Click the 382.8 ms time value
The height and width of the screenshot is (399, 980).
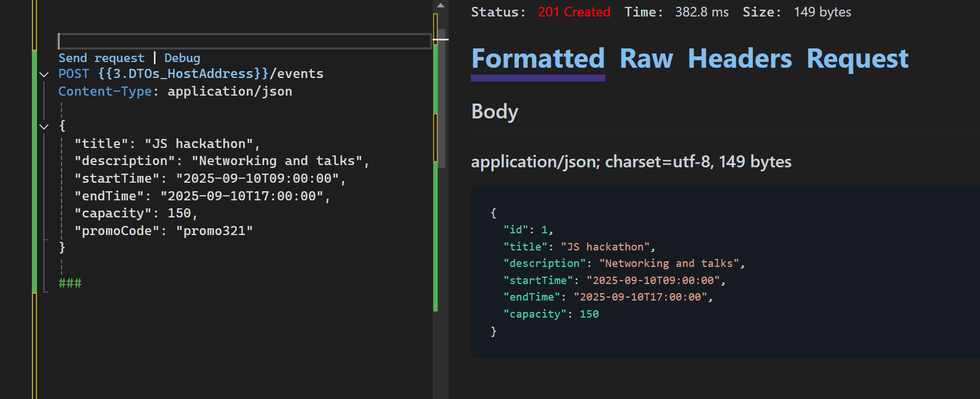coord(702,12)
